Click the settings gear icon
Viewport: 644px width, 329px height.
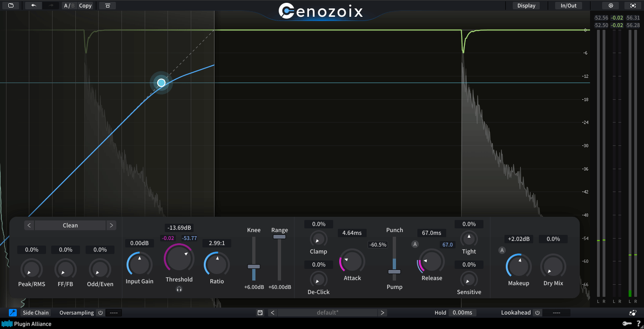pos(610,6)
